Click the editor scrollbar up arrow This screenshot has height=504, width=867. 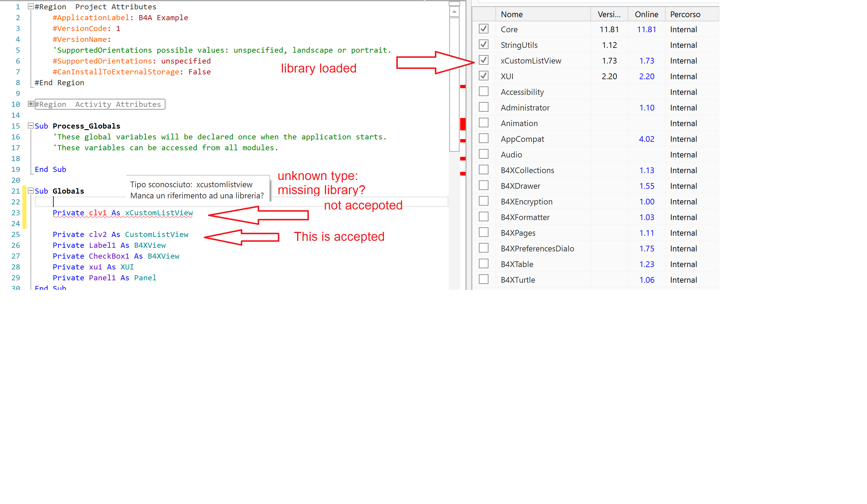click(454, 12)
